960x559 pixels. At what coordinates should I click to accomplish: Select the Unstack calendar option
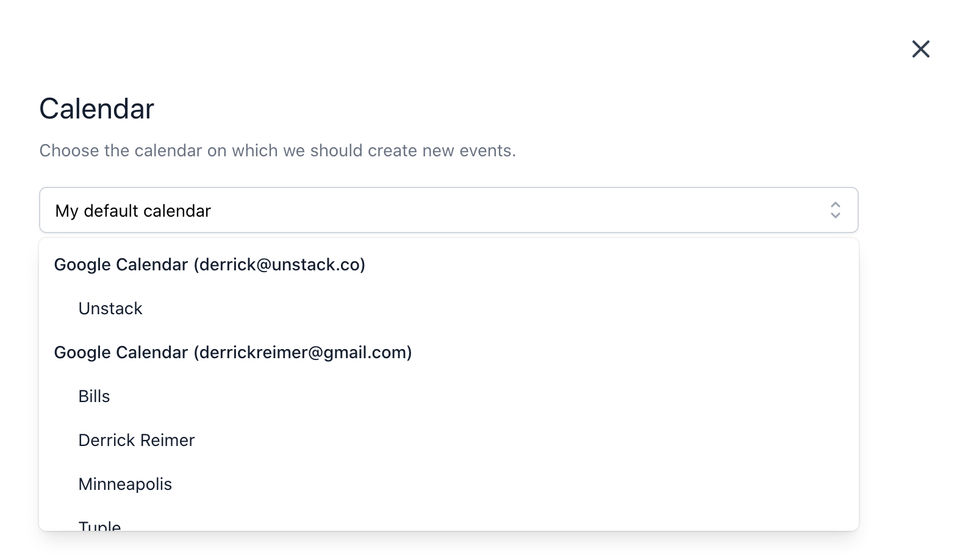click(110, 308)
